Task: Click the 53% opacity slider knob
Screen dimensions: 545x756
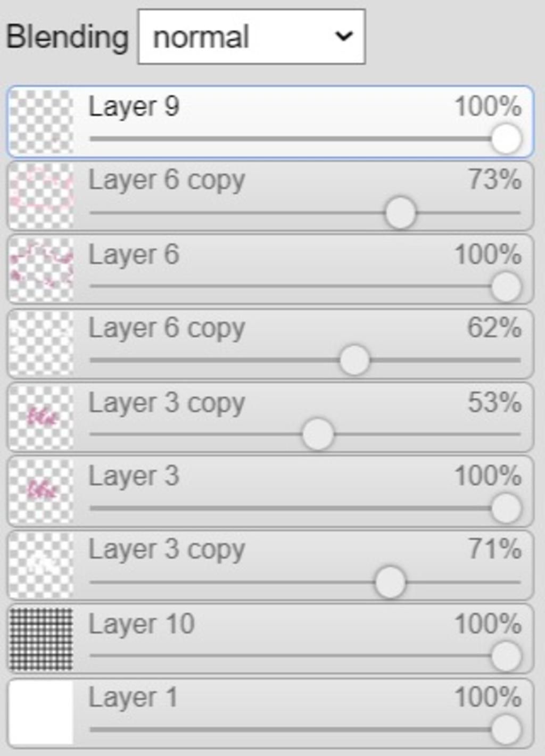Action: coord(318,434)
